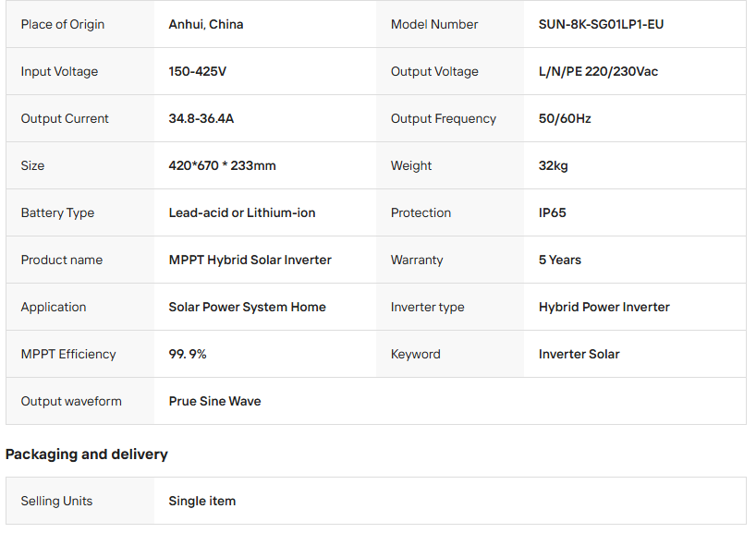The width and height of the screenshot is (756, 533).
Task: Select the Place of Origin label
Action: 63,24
